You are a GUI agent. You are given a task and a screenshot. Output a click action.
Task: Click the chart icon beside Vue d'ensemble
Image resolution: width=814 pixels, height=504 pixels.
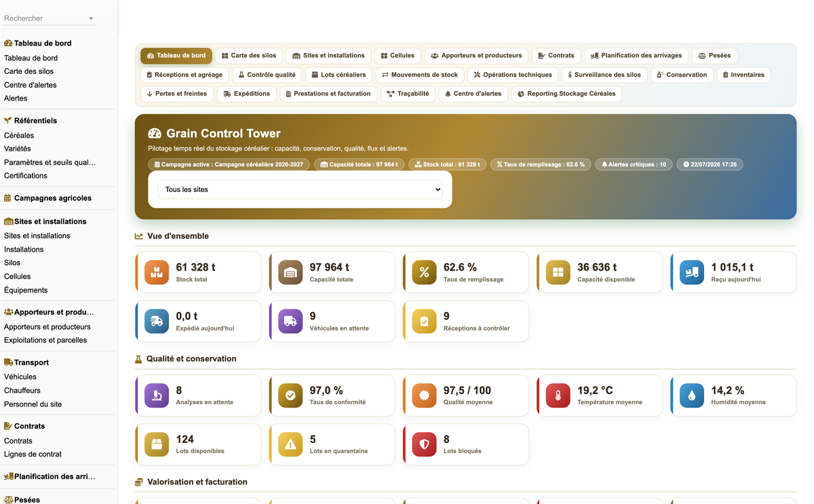139,236
